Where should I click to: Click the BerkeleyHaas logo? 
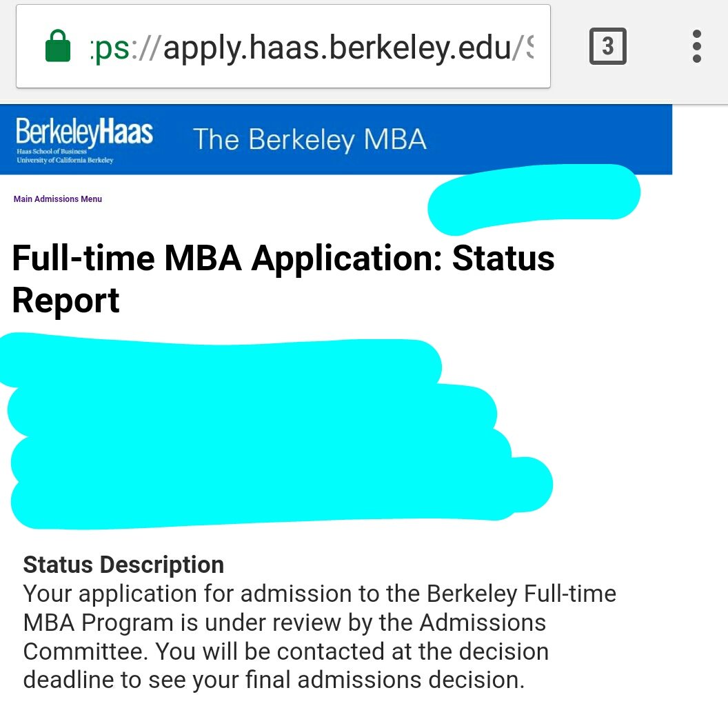[x=83, y=131]
